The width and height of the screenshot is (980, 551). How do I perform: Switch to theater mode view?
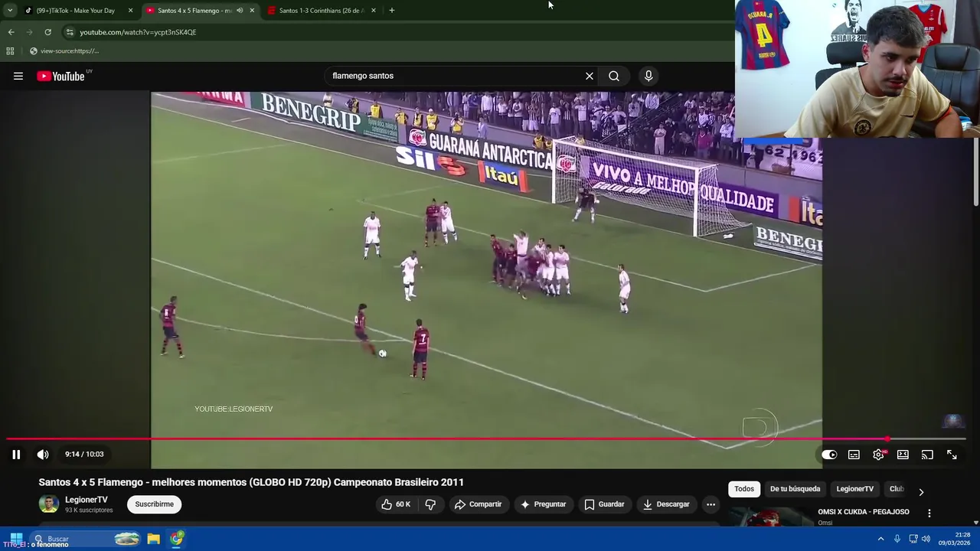[x=903, y=455]
